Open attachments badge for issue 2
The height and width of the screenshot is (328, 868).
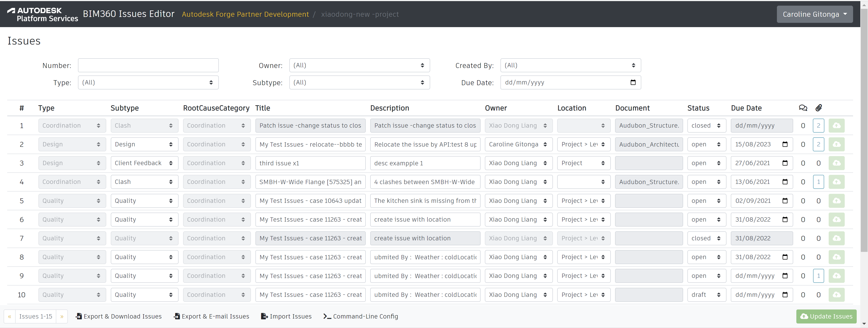click(x=818, y=145)
